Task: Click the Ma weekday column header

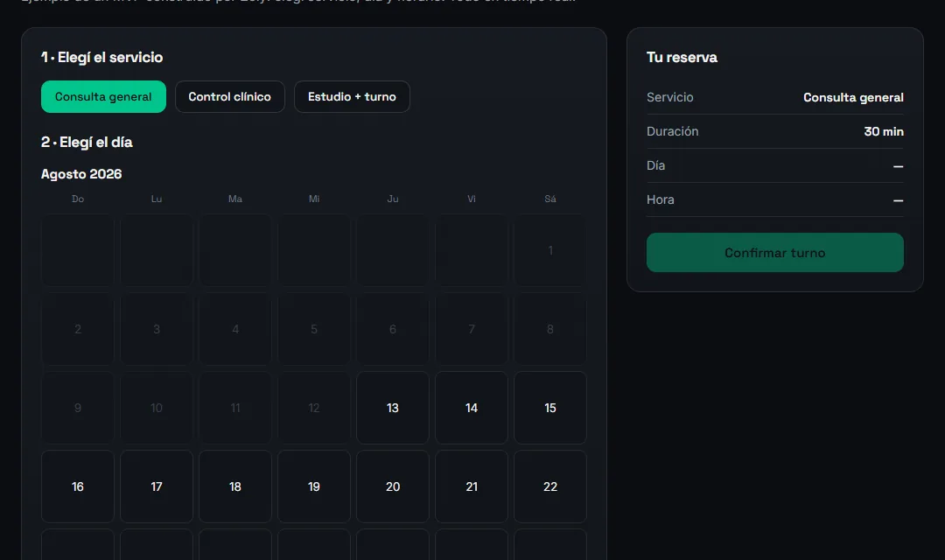Action: click(x=235, y=199)
